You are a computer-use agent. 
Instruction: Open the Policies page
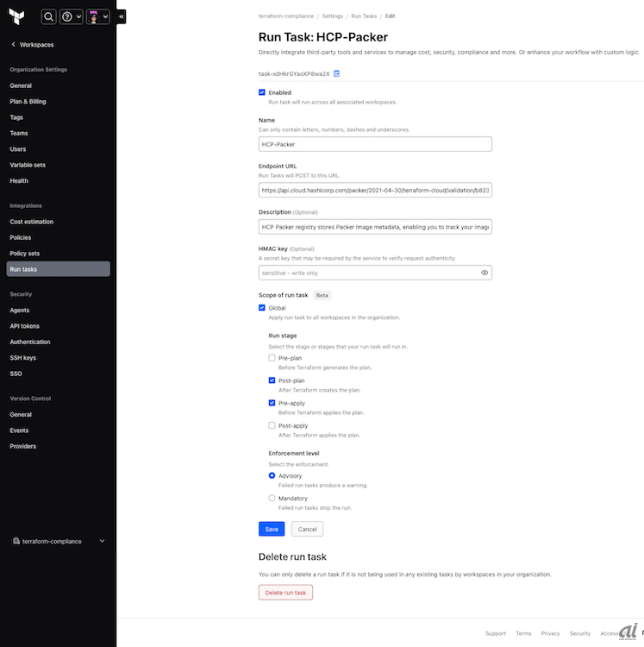tap(21, 238)
